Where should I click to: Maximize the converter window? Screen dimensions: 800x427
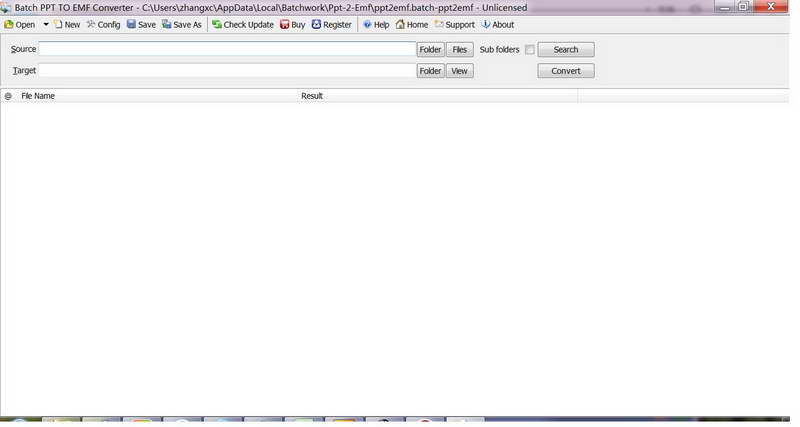(x=743, y=7)
